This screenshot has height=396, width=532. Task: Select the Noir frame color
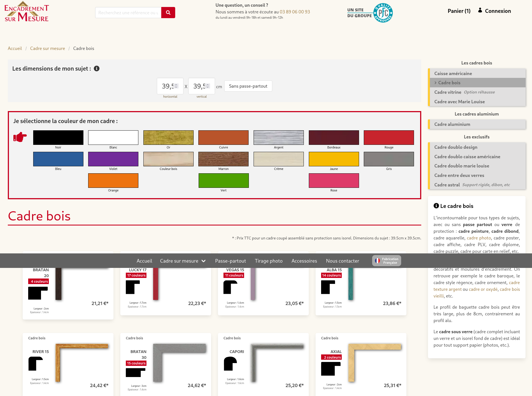[x=58, y=137]
